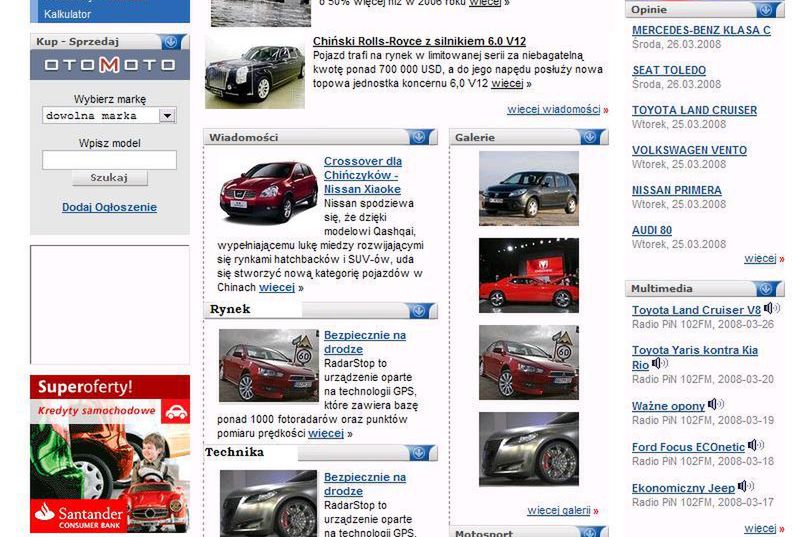806x537 pixels.
Task: Click the Wiadomości section header
Action: 320,137
